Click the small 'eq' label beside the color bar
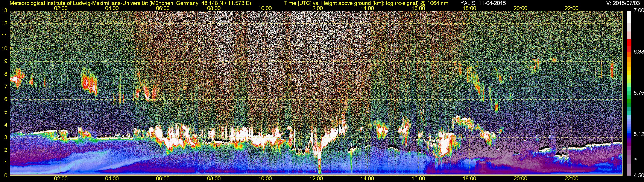The width and height of the screenshot is (644, 182). coord(636,159)
